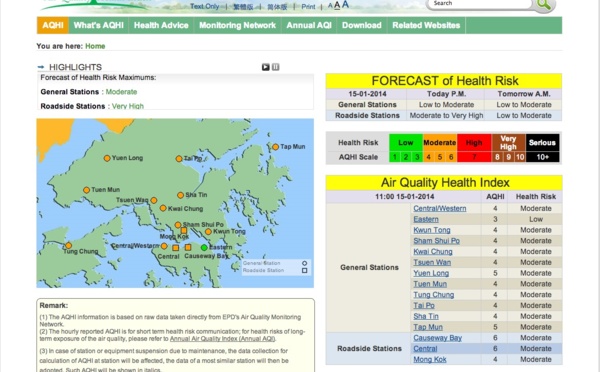Click the red High risk swatch
The image size is (600, 372).
pyautogui.click(x=474, y=143)
